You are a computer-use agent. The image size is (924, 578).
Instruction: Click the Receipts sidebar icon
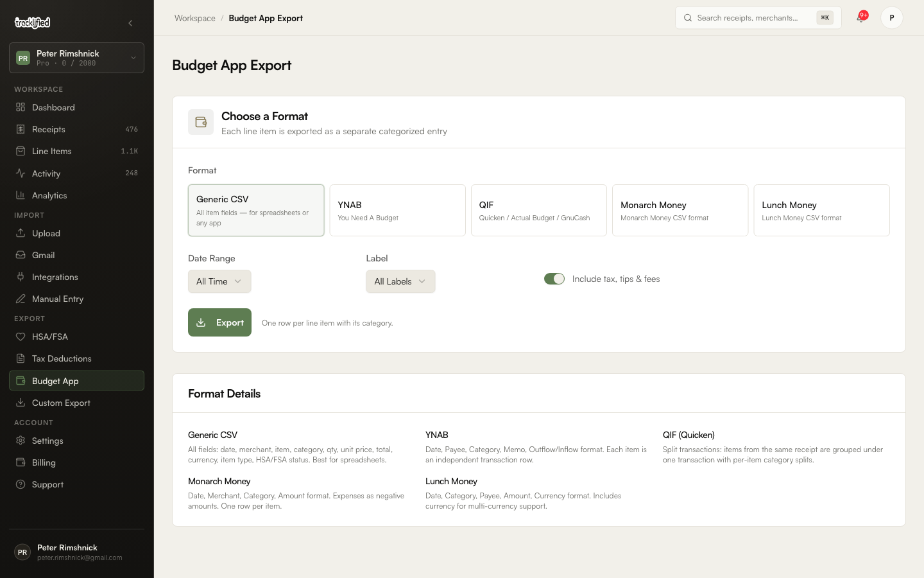[x=21, y=129]
